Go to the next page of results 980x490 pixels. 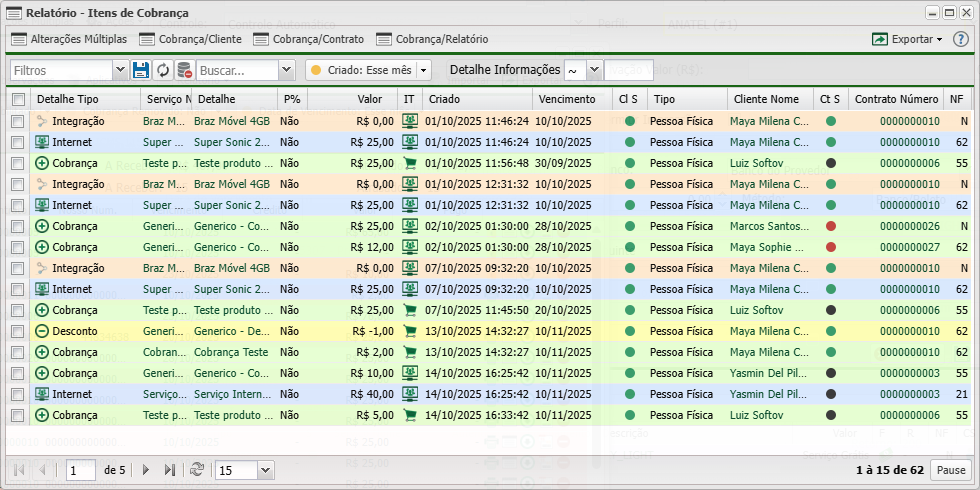pyautogui.click(x=146, y=469)
